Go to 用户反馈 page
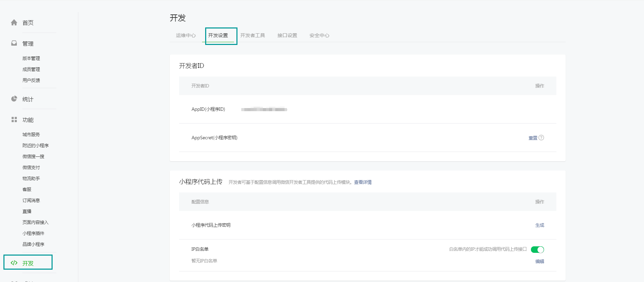644x282 pixels. (x=31, y=80)
